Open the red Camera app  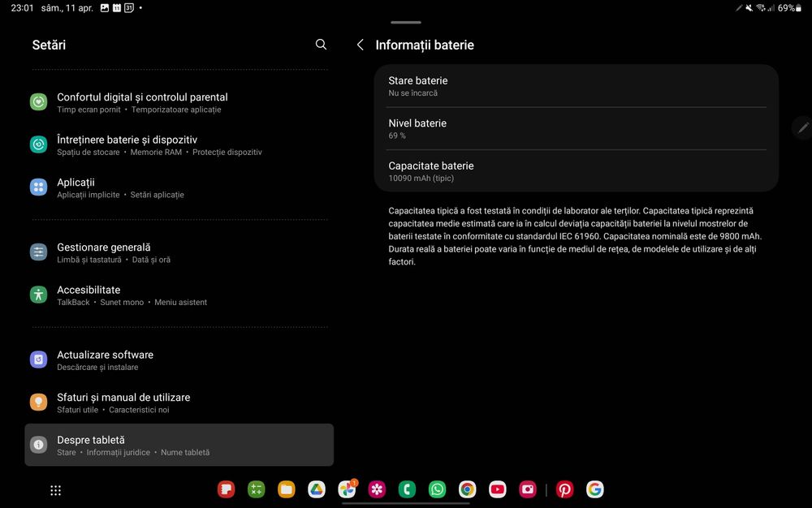(x=528, y=489)
